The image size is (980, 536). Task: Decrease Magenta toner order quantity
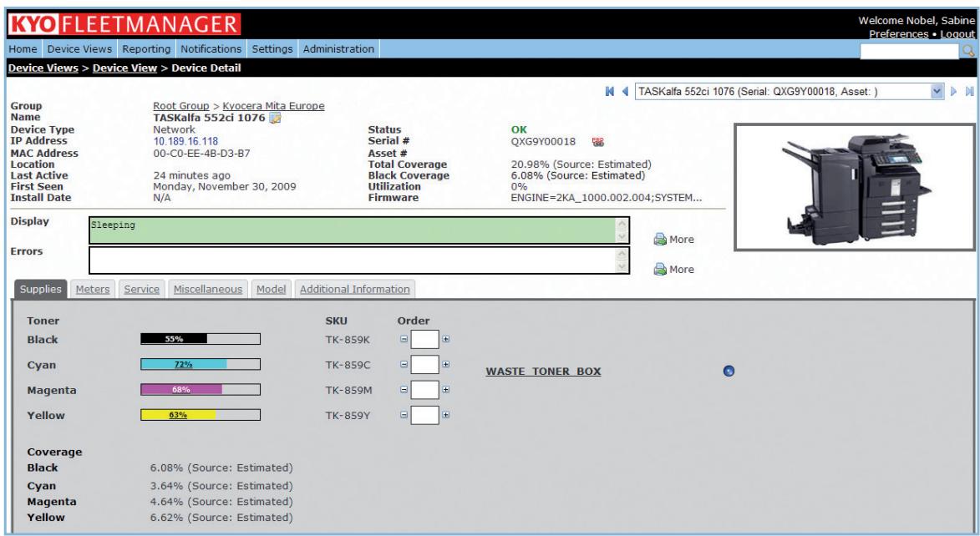point(404,389)
